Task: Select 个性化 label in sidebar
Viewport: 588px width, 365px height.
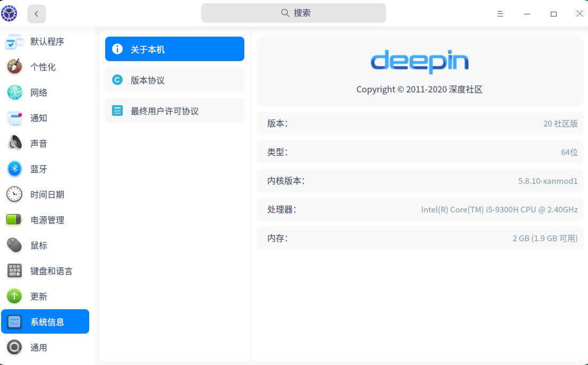Action: tap(42, 67)
